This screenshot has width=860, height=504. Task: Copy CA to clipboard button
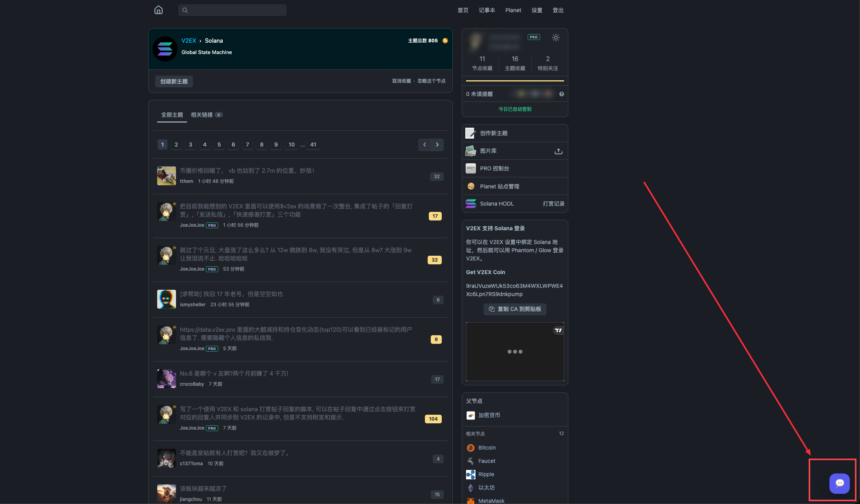pos(515,309)
